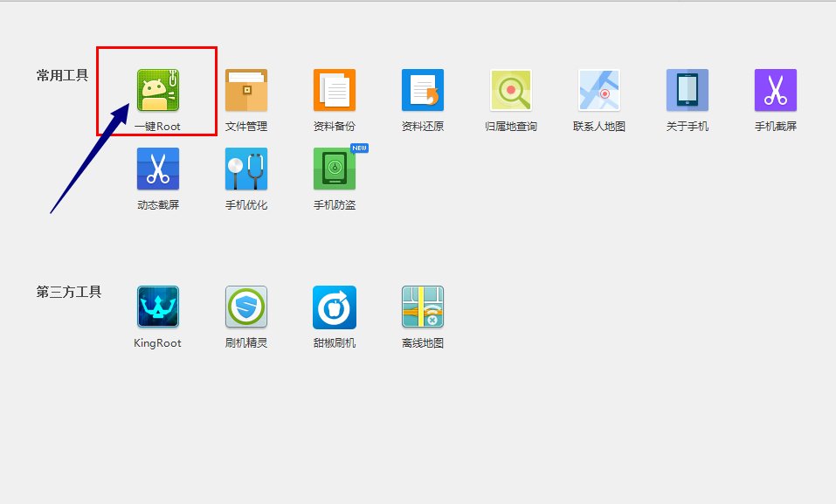Open the 刷机精灵 shield icon
This screenshot has height=504, width=836.
click(246, 307)
